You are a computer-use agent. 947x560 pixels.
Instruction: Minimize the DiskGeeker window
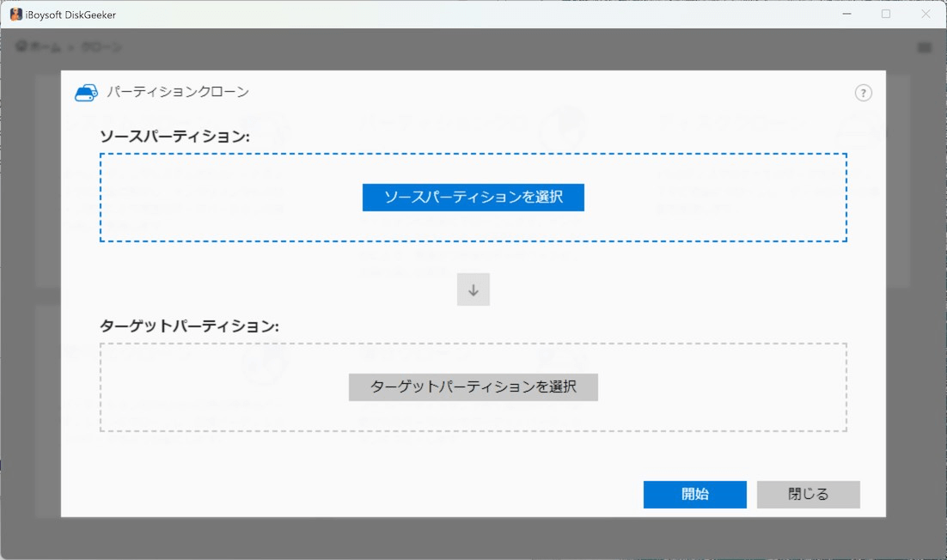(x=846, y=14)
